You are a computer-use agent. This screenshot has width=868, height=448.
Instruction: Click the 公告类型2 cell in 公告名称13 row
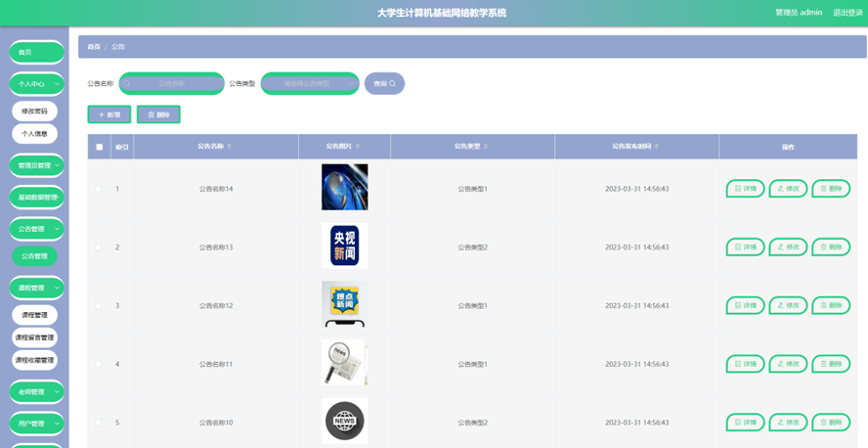472,246
